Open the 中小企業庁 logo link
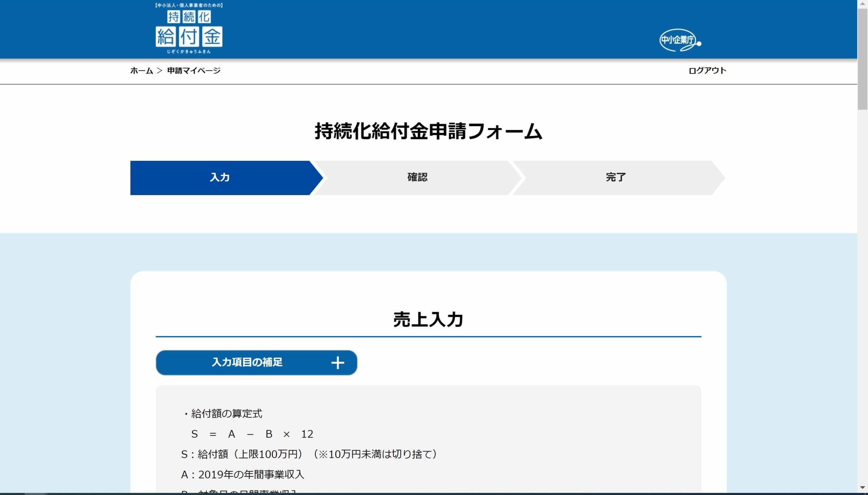 680,40
